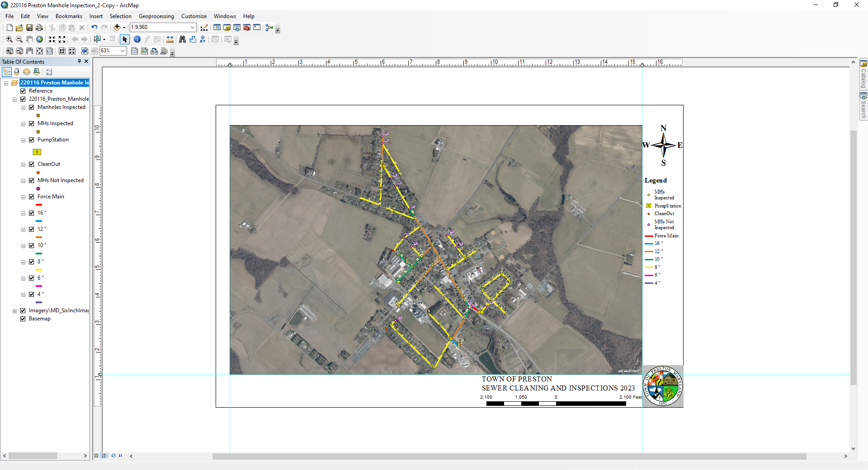Select the Pan hand tool

[x=29, y=39]
